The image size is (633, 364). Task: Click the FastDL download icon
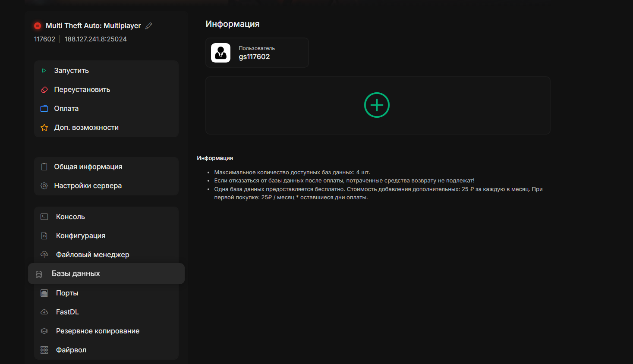point(44,312)
